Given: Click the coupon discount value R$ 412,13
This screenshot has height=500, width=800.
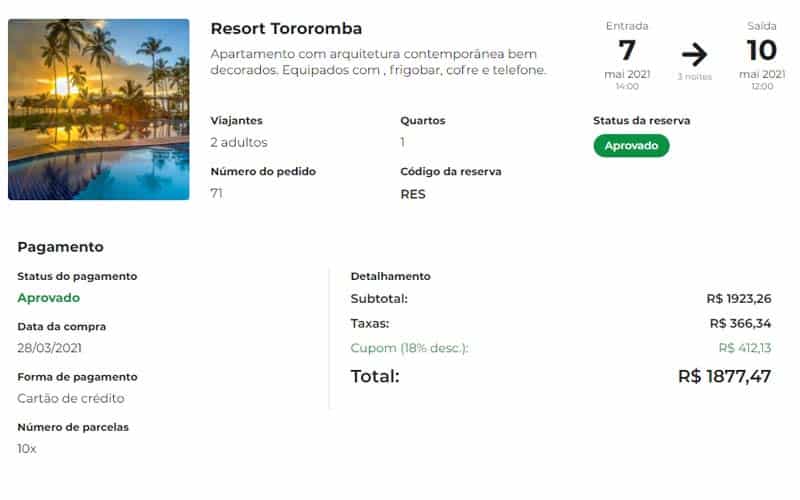Looking at the screenshot, I should pos(745,348).
